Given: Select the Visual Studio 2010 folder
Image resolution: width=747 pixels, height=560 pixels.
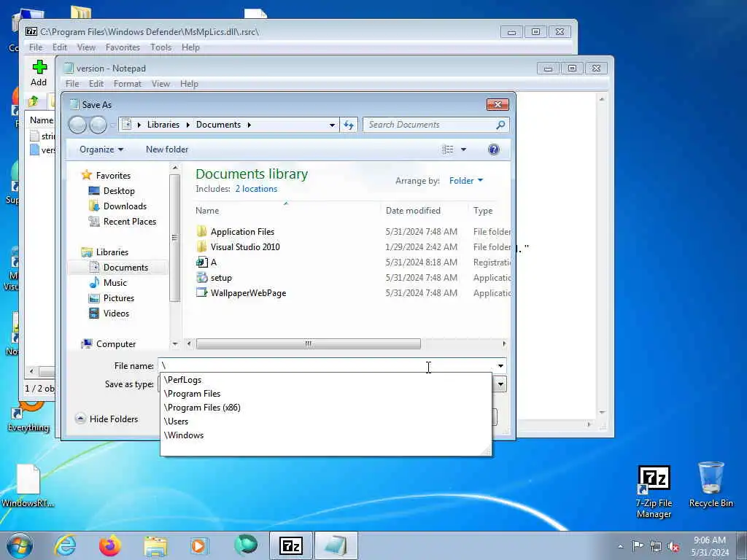Looking at the screenshot, I should point(245,247).
